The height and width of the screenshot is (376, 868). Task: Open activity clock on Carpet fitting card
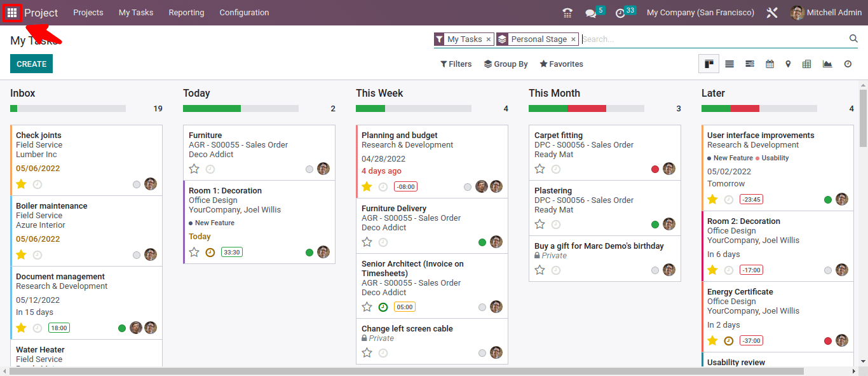pos(556,169)
